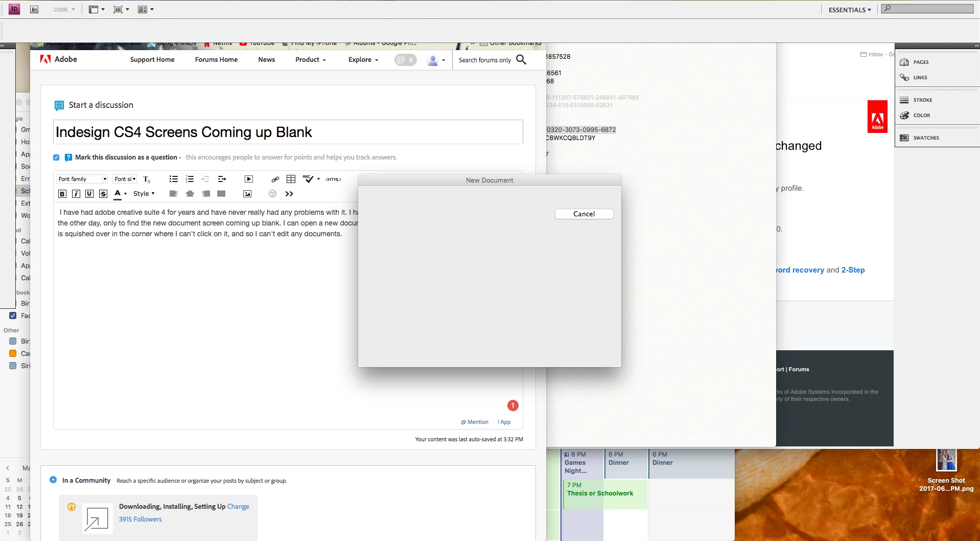980x541 pixels.
Task: Click the @ Mention link
Action: point(475,422)
